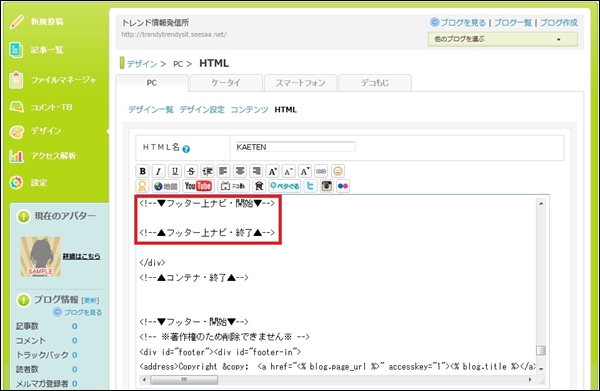Open ファイルマネージャ in sidebar

click(x=63, y=80)
